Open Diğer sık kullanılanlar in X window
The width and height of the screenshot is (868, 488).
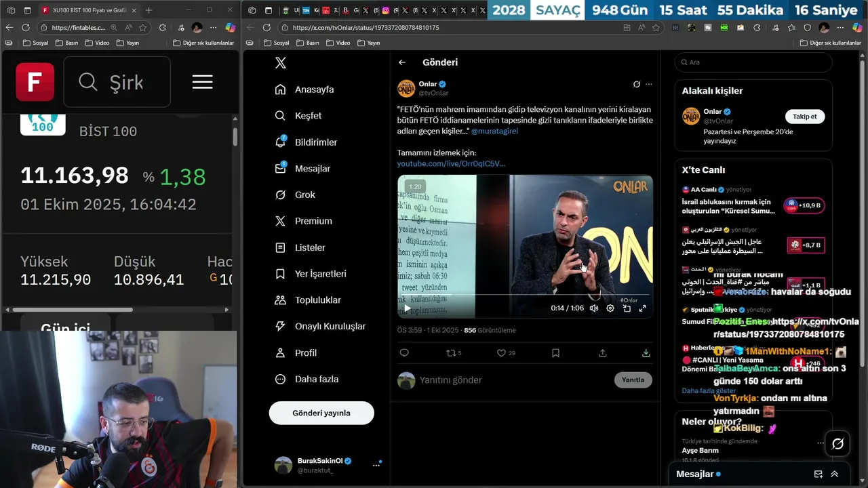coord(831,43)
